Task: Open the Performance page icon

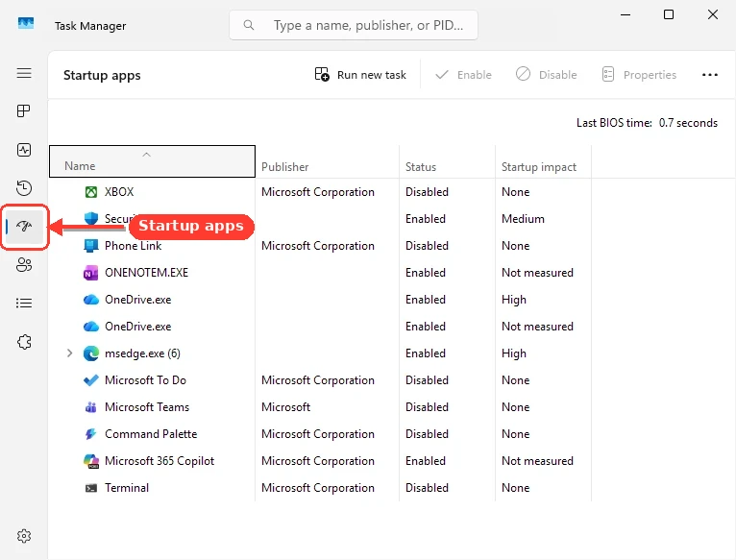Action: (24, 150)
